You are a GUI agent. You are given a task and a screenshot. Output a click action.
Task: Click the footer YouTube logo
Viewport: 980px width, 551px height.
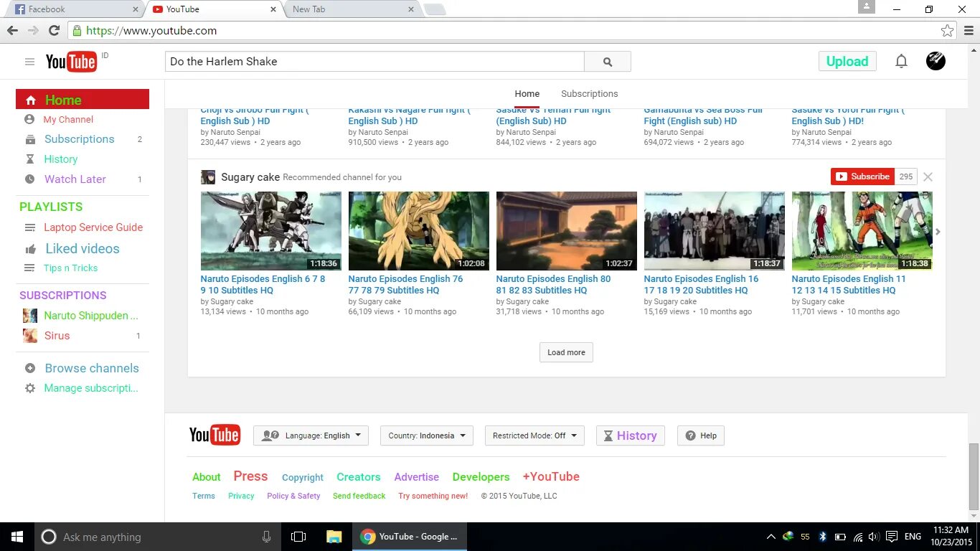(215, 435)
